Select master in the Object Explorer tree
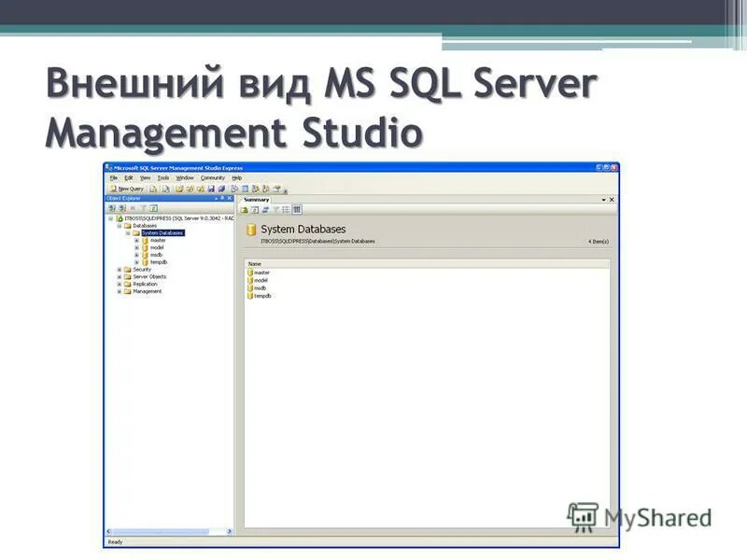The width and height of the screenshot is (747, 560). (158, 241)
